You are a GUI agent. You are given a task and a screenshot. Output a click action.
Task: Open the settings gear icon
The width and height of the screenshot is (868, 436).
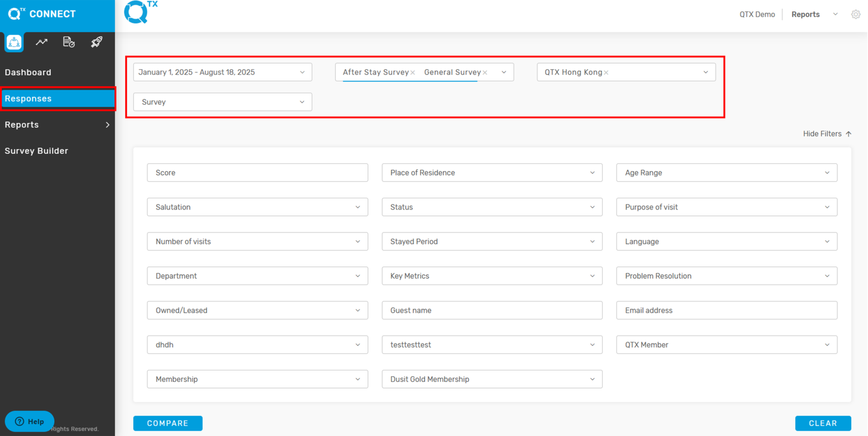[x=855, y=14]
